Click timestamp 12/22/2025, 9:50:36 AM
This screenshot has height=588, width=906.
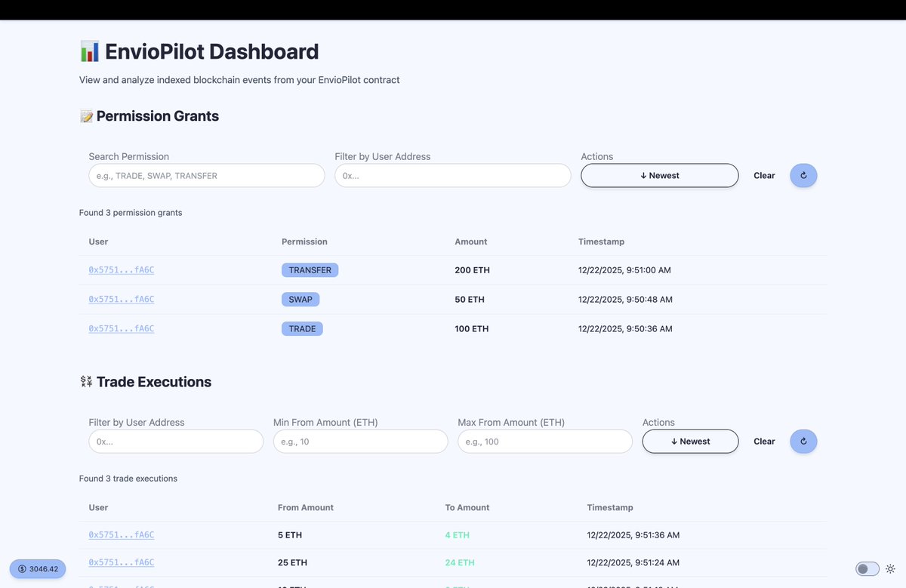pos(625,329)
